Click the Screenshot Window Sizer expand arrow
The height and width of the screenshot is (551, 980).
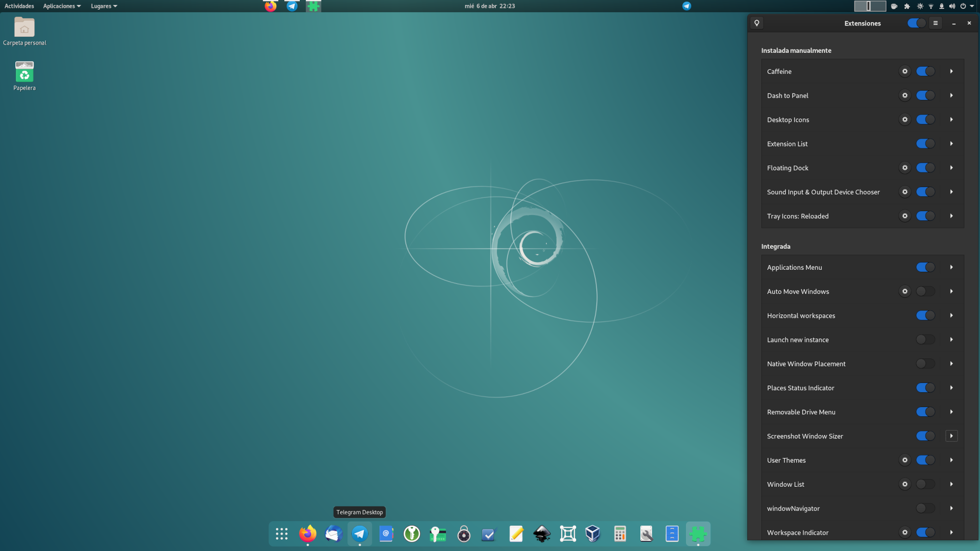point(952,436)
